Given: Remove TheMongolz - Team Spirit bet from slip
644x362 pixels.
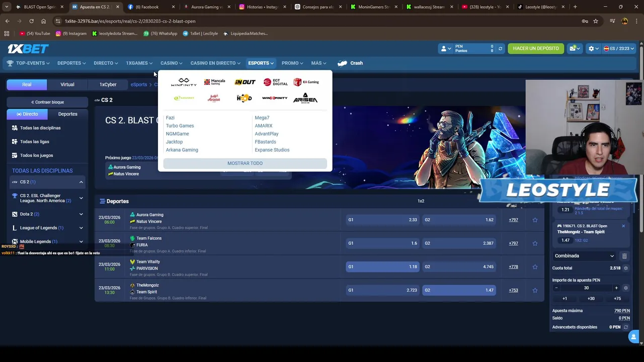Looking at the screenshot, I should click(623, 226).
